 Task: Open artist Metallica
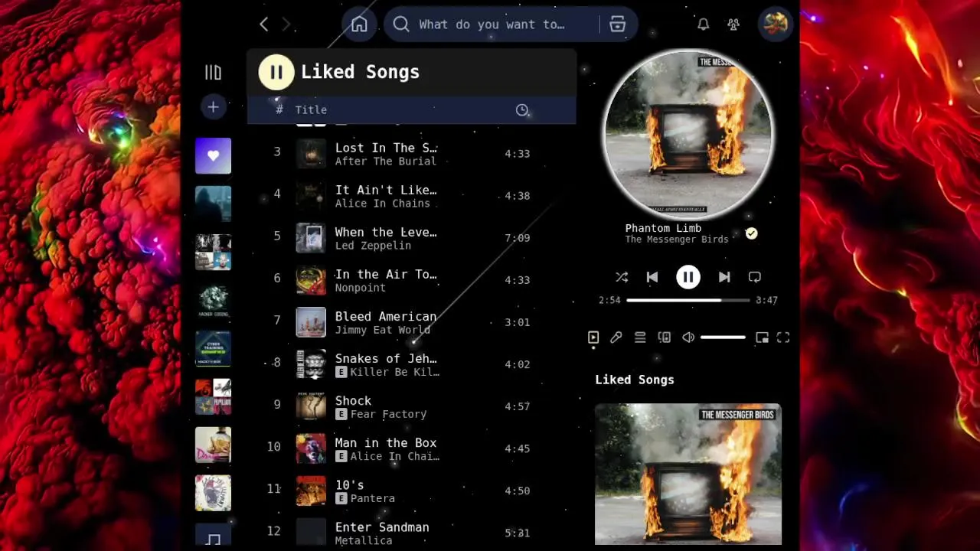(x=364, y=540)
